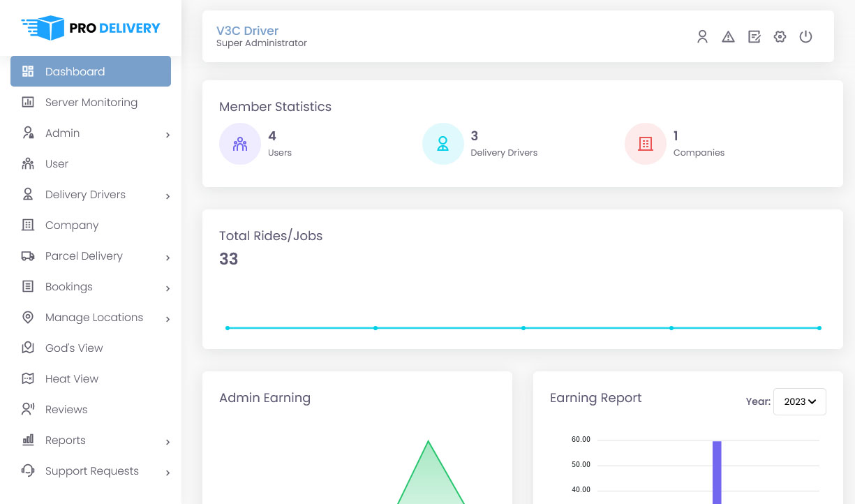Viewport: 855px width, 504px height.
Task: Select Heat View in the sidebar
Action: pyautogui.click(x=91, y=378)
